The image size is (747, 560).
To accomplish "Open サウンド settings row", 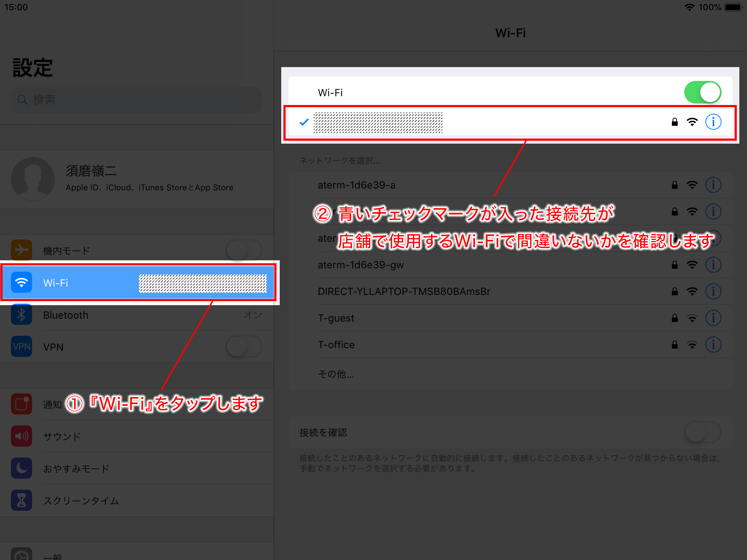I will pyautogui.click(x=137, y=436).
